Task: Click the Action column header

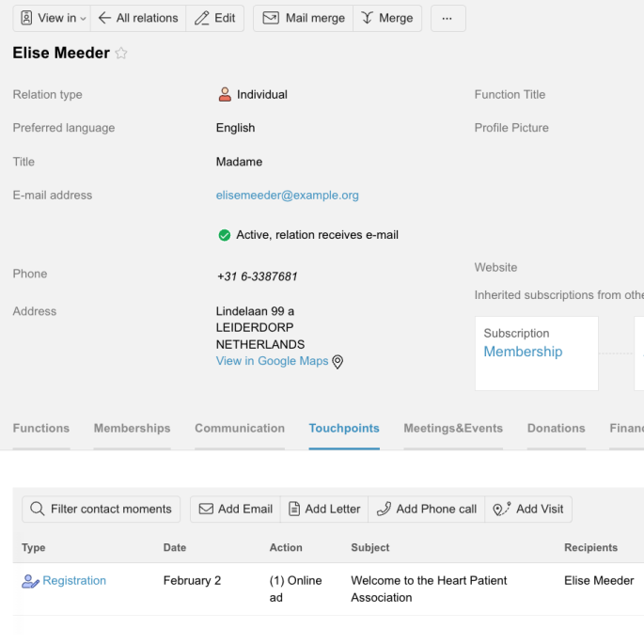Action: [286, 547]
